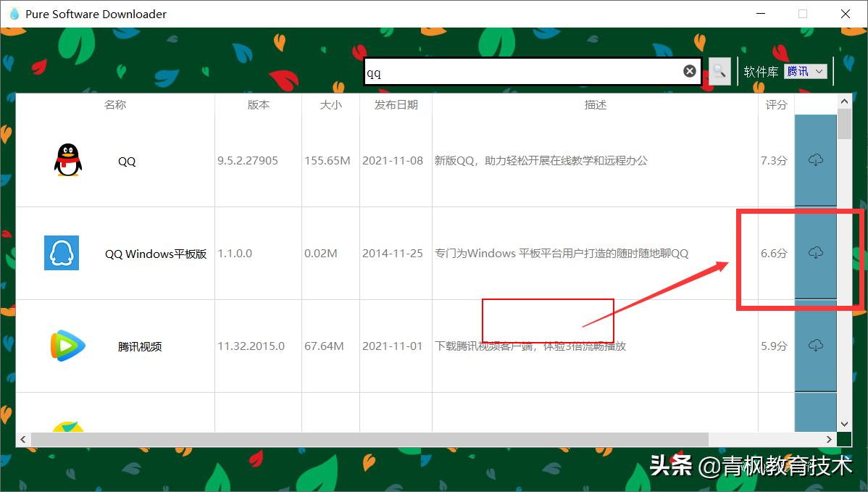Click the horizontal scrollbar right arrow
The width and height of the screenshot is (868, 492).
(x=829, y=439)
